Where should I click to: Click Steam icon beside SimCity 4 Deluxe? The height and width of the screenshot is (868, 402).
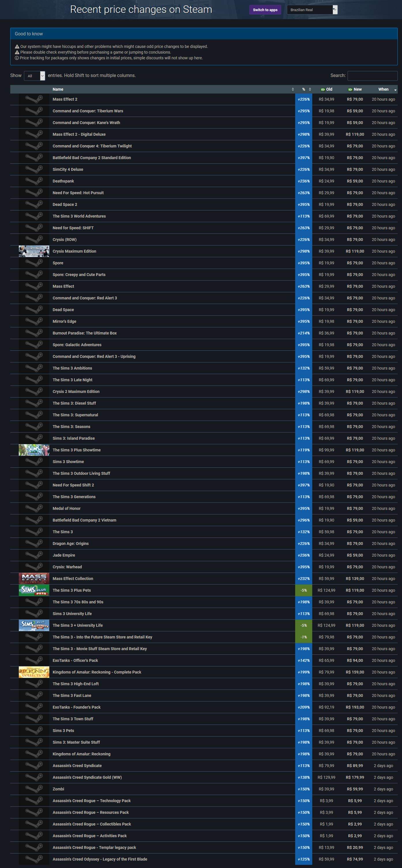tap(34, 169)
